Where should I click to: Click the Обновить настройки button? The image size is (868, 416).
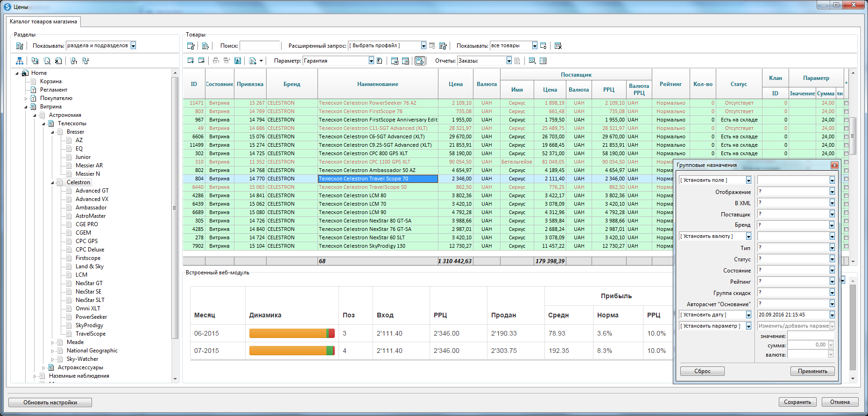click(x=50, y=402)
